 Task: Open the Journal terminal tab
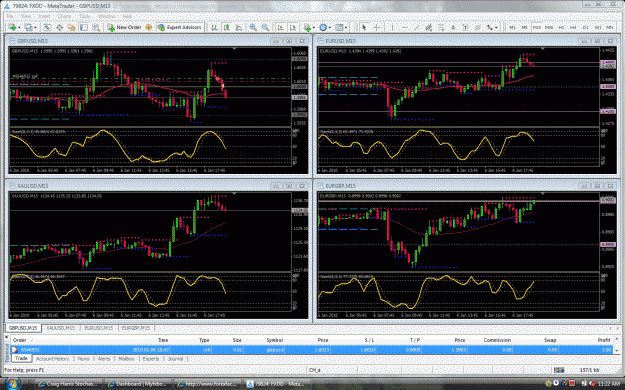(x=175, y=359)
